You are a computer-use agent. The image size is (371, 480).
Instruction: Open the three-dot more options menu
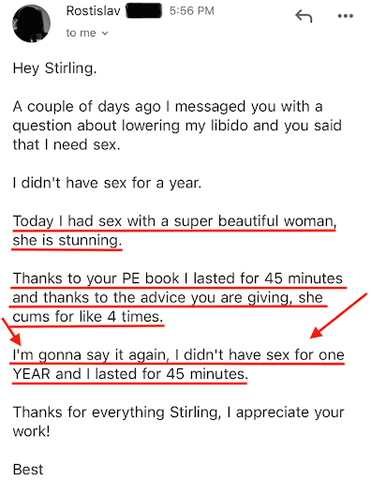click(345, 16)
